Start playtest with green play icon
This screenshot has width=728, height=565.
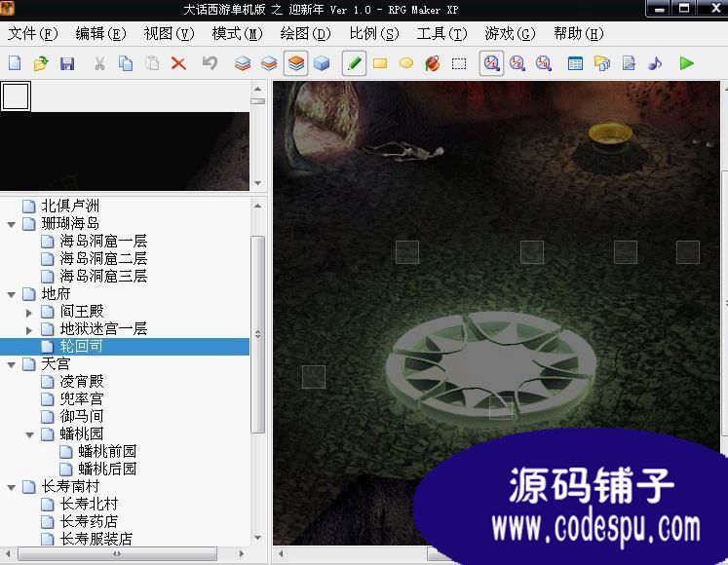point(686,63)
